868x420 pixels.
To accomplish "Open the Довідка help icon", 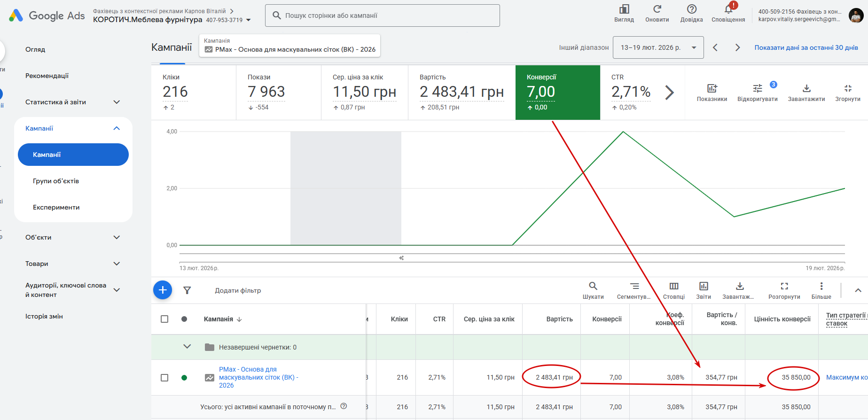I will (x=691, y=9).
